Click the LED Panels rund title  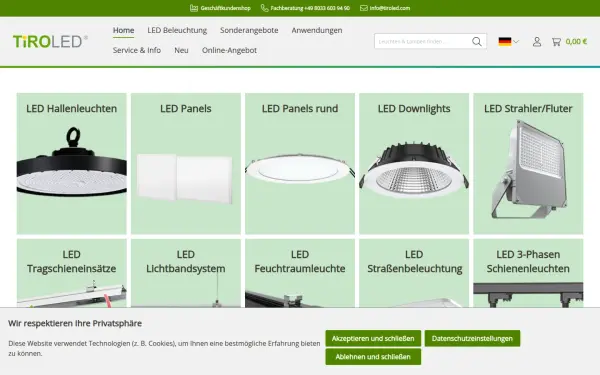300,109
